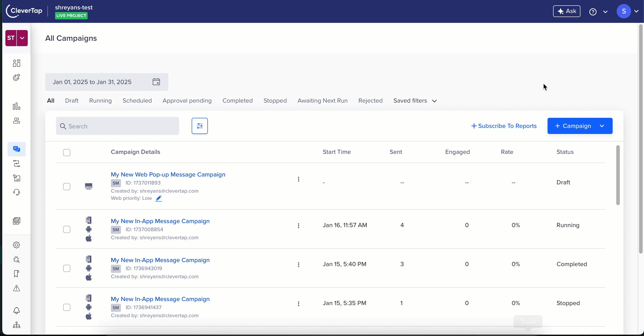Open the organization hierarchy icon in the sidebar
The width and height of the screenshot is (644, 336).
tap(17, 325)
